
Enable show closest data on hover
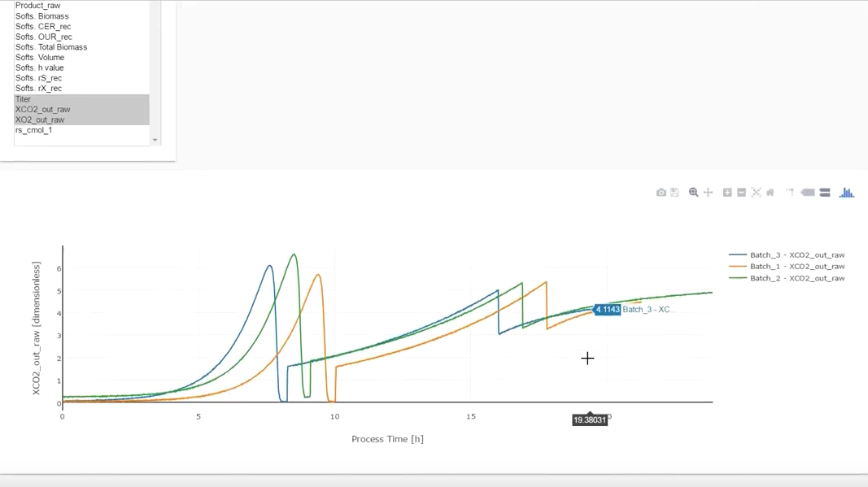[x=808, y=193]
